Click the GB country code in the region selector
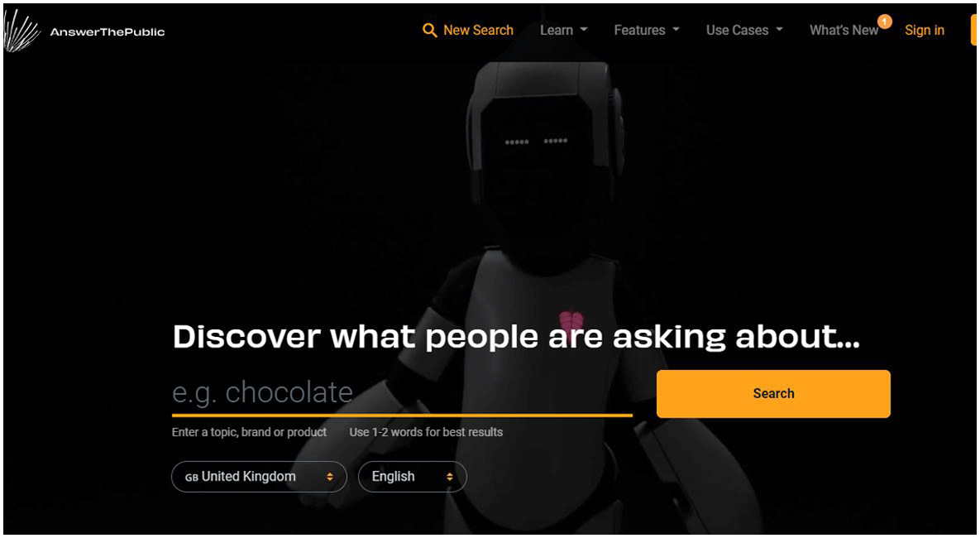980x538 pixels. tap(191, 478)
